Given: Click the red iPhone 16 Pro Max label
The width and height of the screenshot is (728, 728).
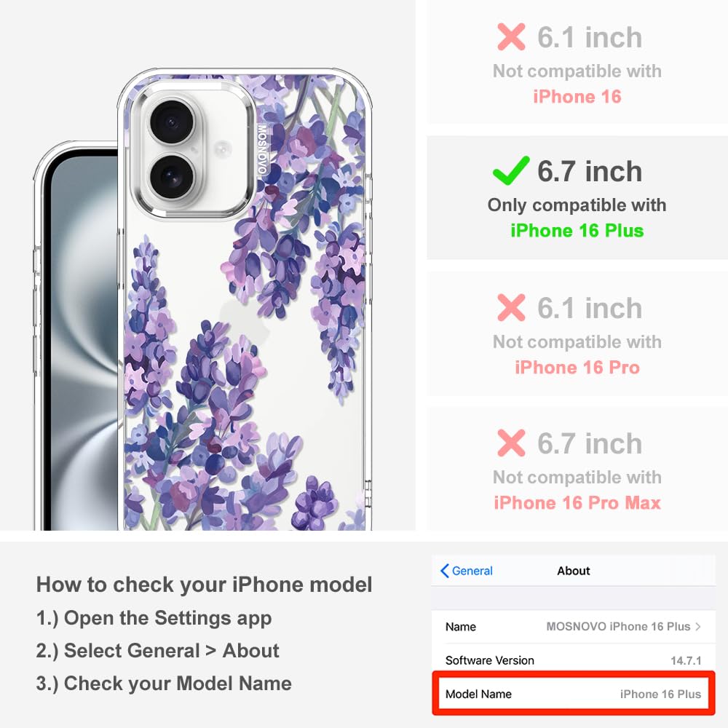Looking at the screenshot, I should 577,503.
